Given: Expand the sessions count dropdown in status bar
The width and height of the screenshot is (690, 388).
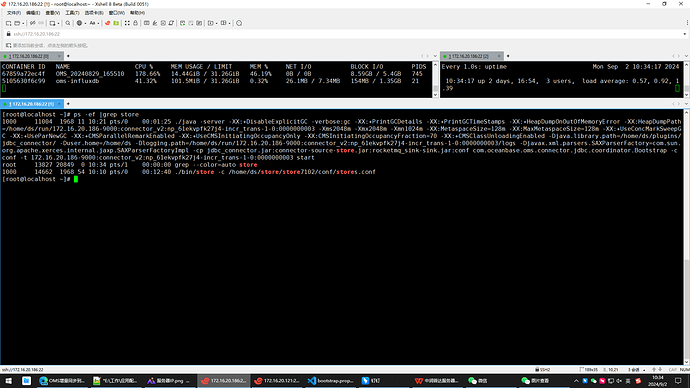Looking at the screenshot, I should 644,370.
